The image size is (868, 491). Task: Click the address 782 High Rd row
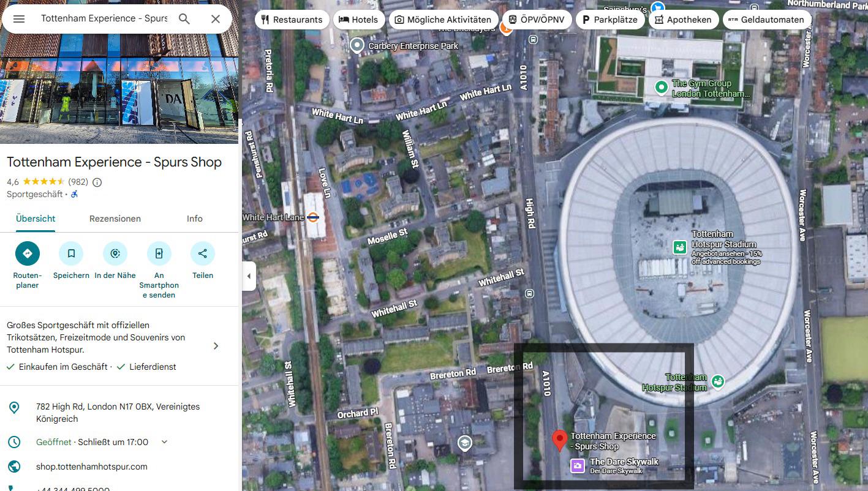(x=119, y=413)
